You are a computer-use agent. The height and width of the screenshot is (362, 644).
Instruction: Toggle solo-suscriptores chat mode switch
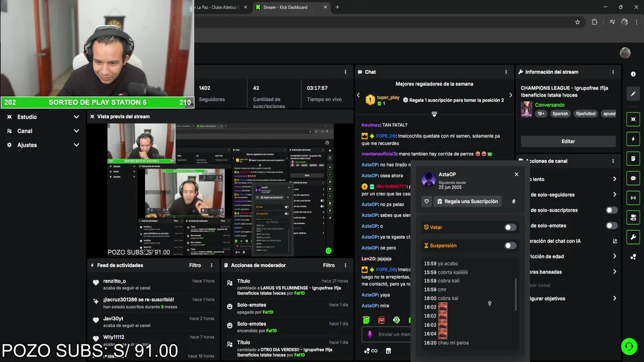[611, 210]
